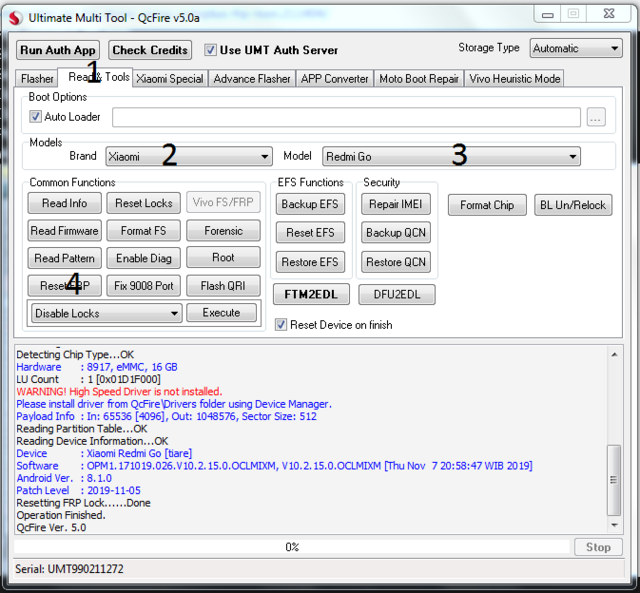640x593 pixels.
Task: Open the Disable Locks dropdown
Action: point(107,313)
